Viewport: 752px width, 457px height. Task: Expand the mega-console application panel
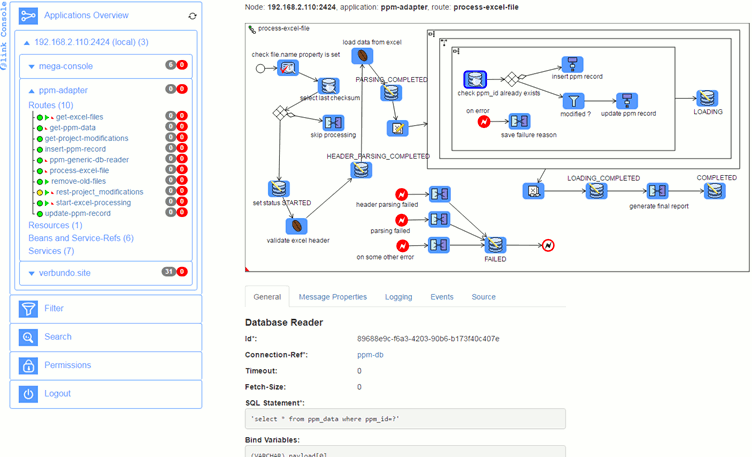pos(34,66)
